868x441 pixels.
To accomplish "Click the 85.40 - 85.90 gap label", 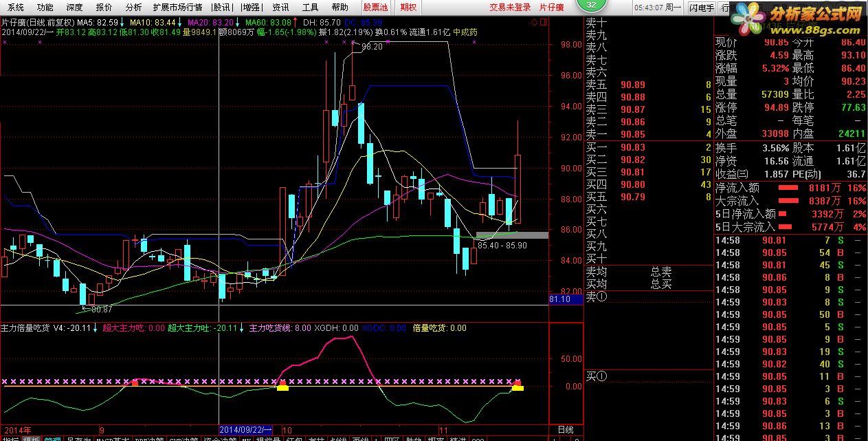I will (x=502, y=246).
